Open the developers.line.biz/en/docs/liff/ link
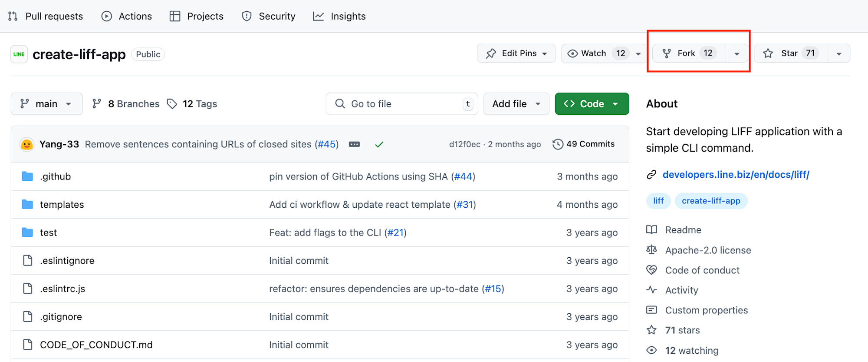868x362 pixels. point(736,175)
